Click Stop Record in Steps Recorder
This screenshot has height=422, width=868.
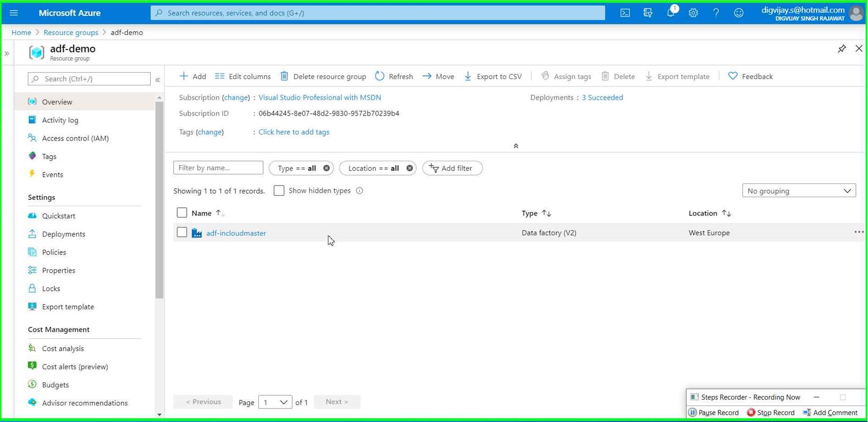pyautogui.click(x=770, y=412)
